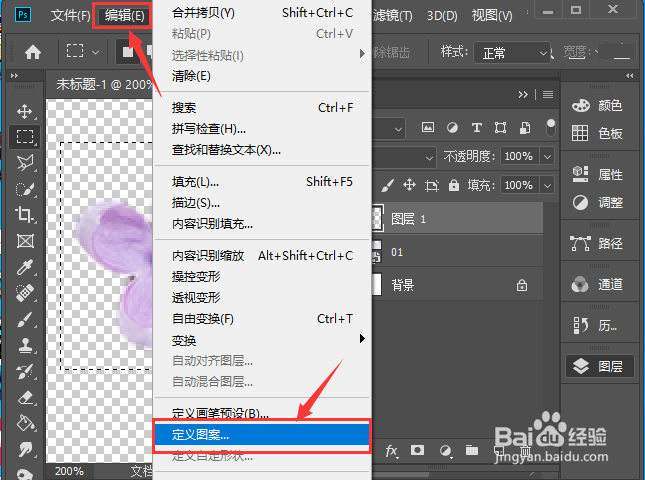Image resolution: width=645 pixels, height=480 pixels.
Task: Open the 样式 dropdown set to 正常
Action: point(512,53)
